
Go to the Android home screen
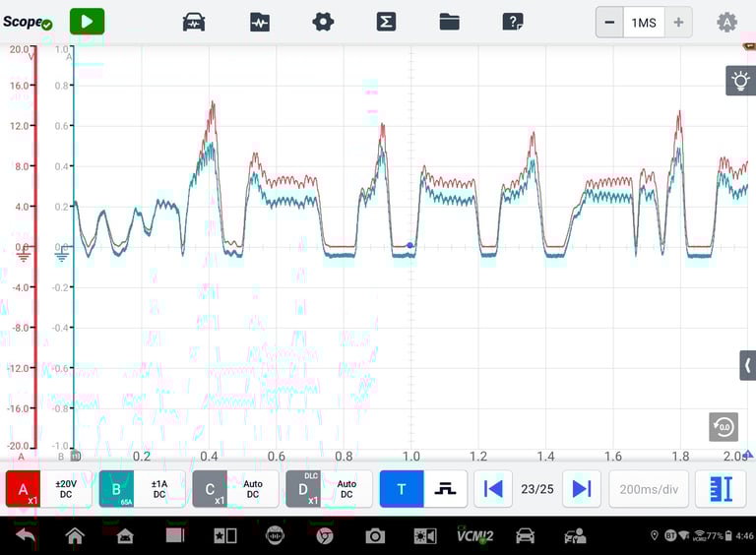75,535
